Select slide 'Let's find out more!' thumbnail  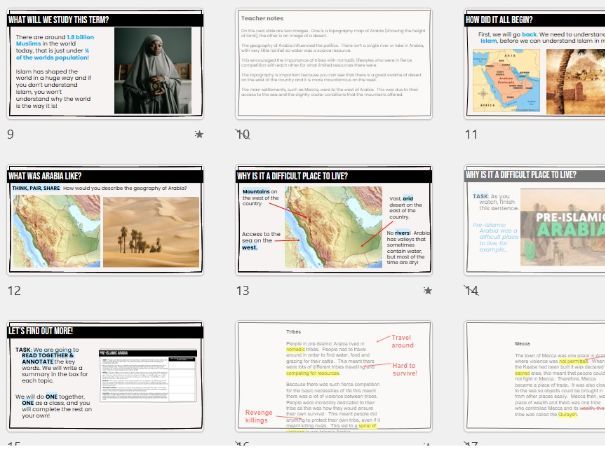105,375
